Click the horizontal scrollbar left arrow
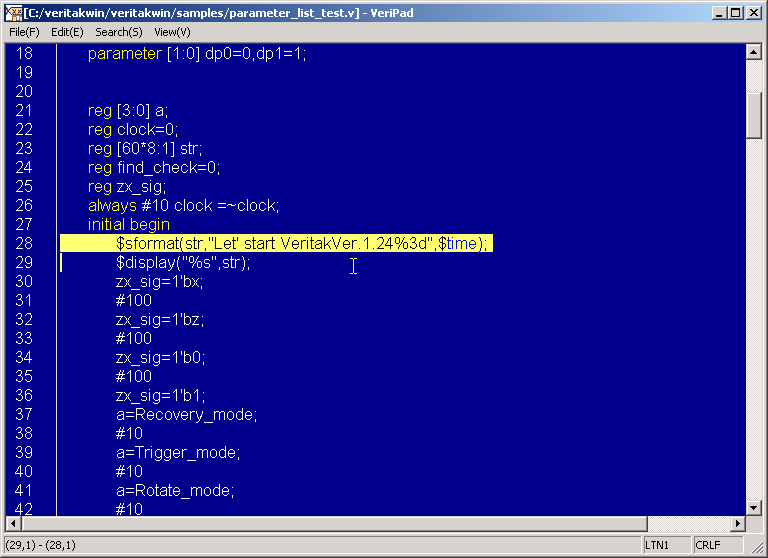The width and height of the screenshot is (768, 558). [13, 524]
